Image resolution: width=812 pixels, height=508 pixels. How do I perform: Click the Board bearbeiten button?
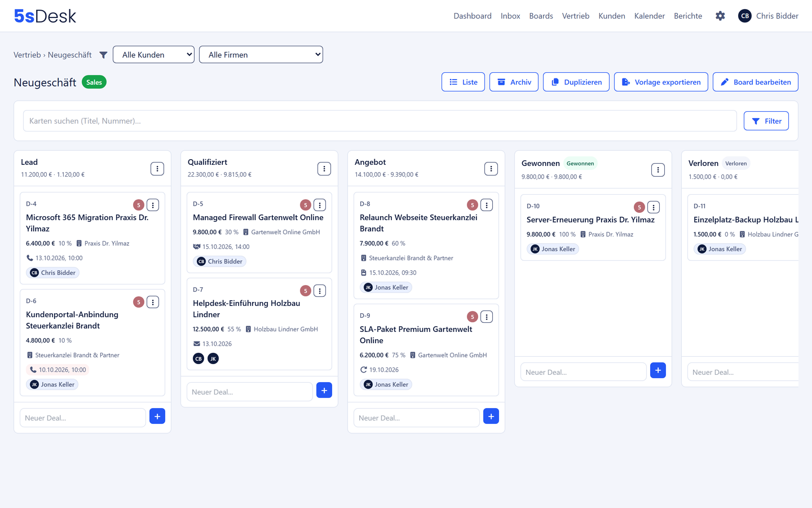(x=756, y=82)
